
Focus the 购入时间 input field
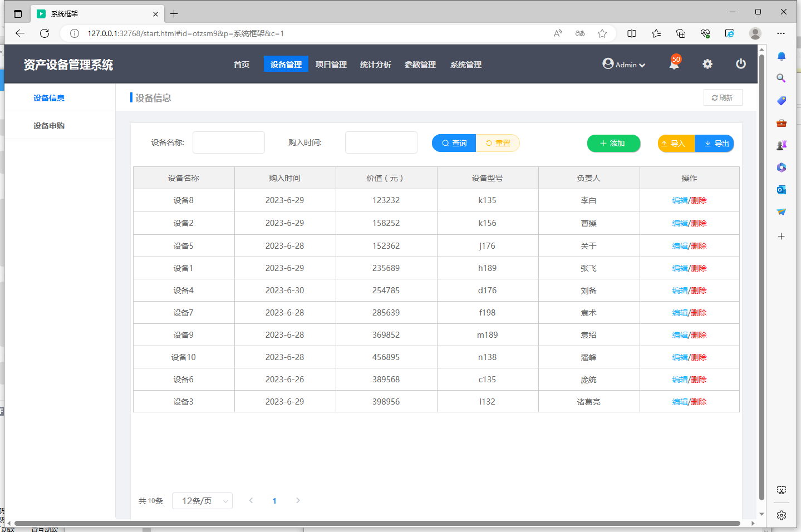tap(381, 142)
